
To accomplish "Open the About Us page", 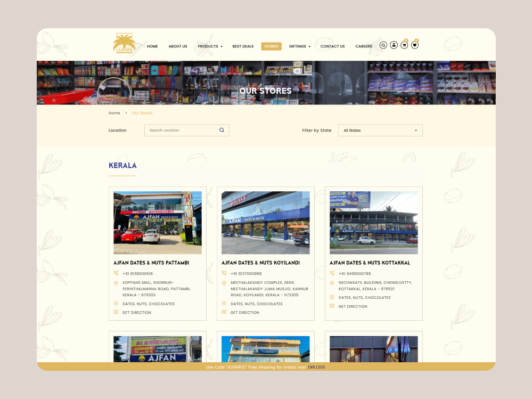I will 178,46.
